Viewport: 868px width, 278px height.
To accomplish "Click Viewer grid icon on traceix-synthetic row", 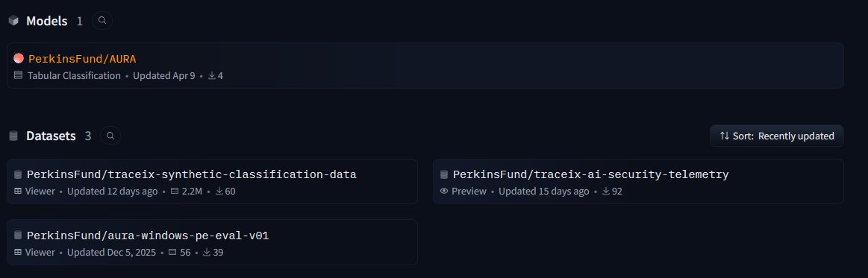I will (x=18, y=192).
